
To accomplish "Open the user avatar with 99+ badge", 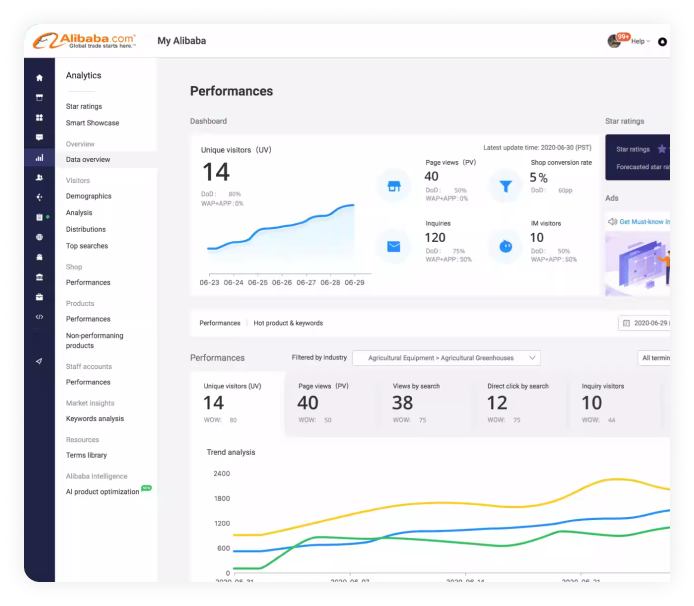I will pyautogui.click(x=615, y=42).
